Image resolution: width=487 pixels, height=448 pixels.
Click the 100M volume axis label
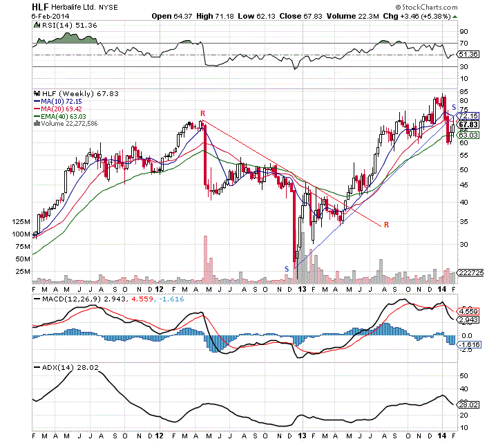21,234
